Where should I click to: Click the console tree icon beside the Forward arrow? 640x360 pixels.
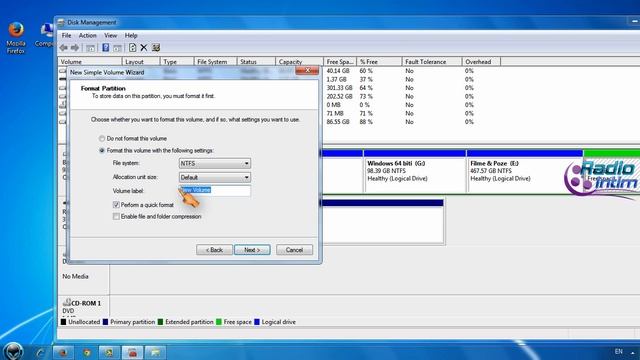[x=91, y=48]
